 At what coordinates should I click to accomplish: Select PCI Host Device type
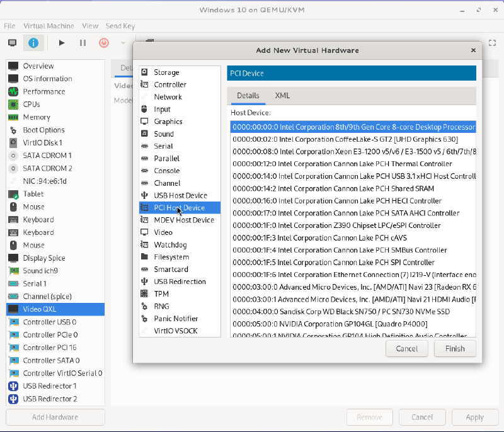[180, 208]
